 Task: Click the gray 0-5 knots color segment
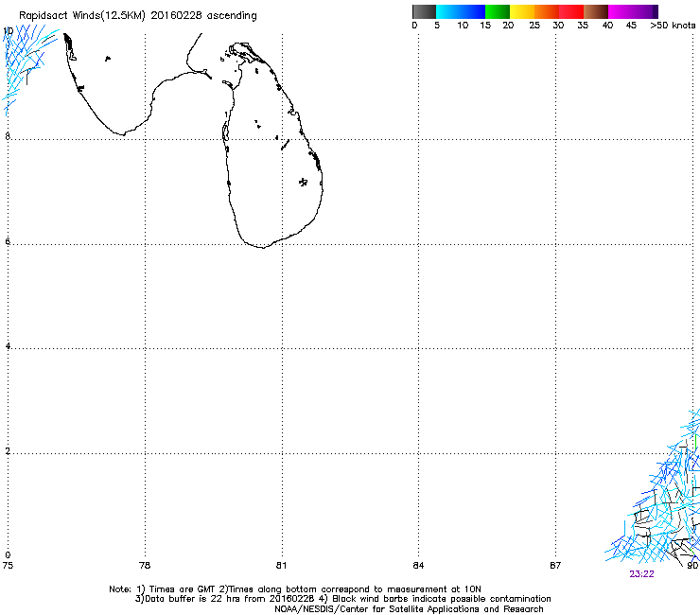(x=424, y=11)
